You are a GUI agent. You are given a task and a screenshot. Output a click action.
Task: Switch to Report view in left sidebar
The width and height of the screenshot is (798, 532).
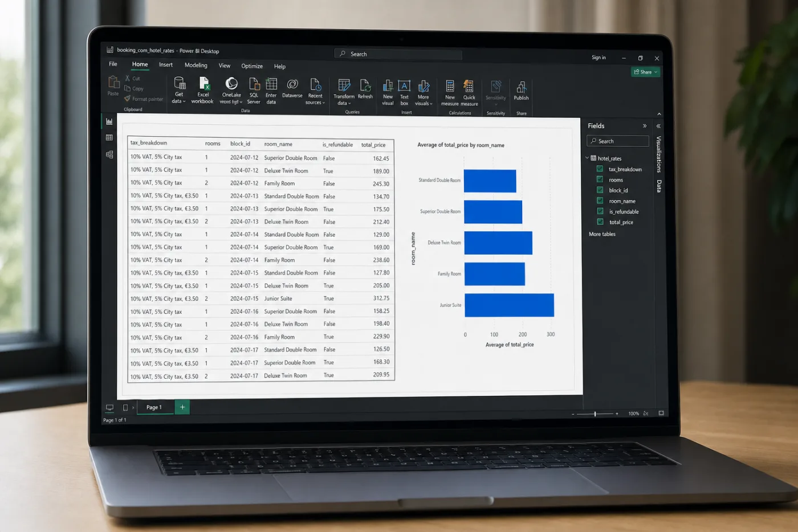(109, 121)
